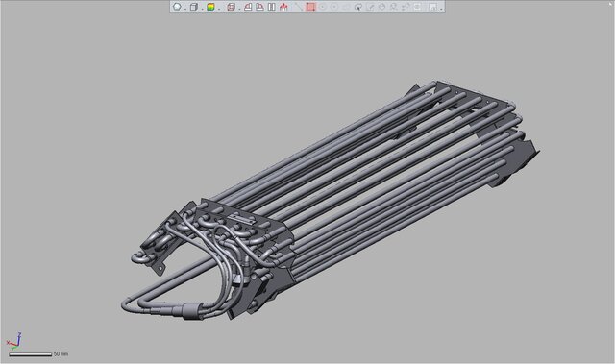This screenshot has height=364, width=615.
Task: Click the first section view icon
Action: tap(248, 7)
